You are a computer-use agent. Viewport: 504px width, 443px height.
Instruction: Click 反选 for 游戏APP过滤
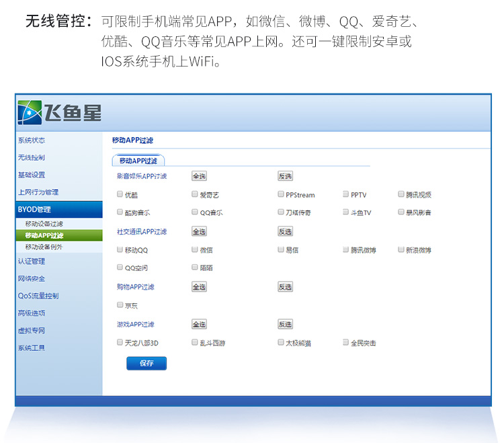tap(286, 325)
